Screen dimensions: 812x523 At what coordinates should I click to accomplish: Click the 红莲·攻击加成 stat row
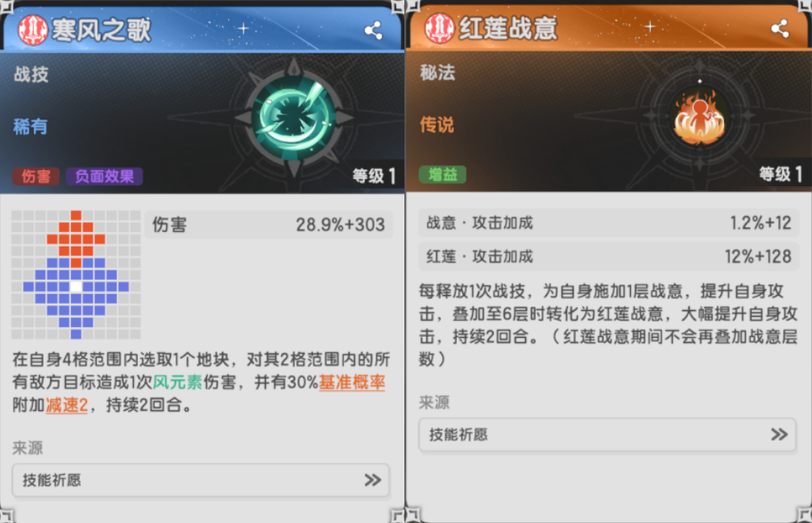coord(608,256)
